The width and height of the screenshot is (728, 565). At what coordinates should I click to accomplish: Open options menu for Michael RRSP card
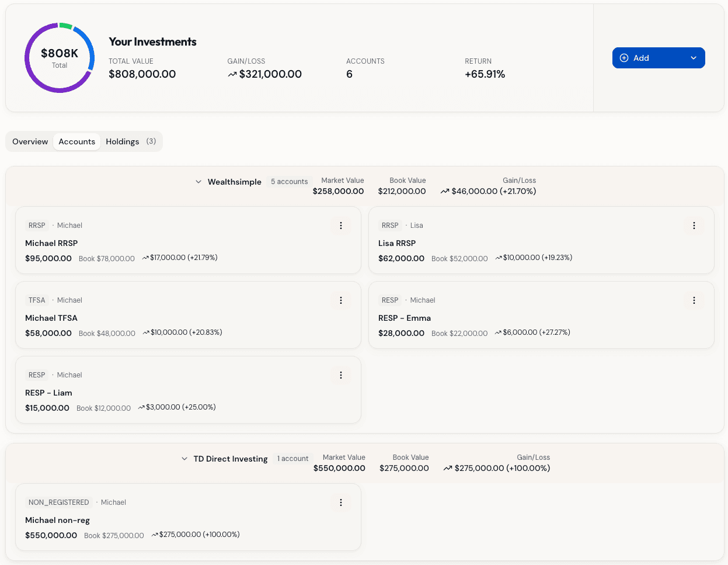coord(340,226)
